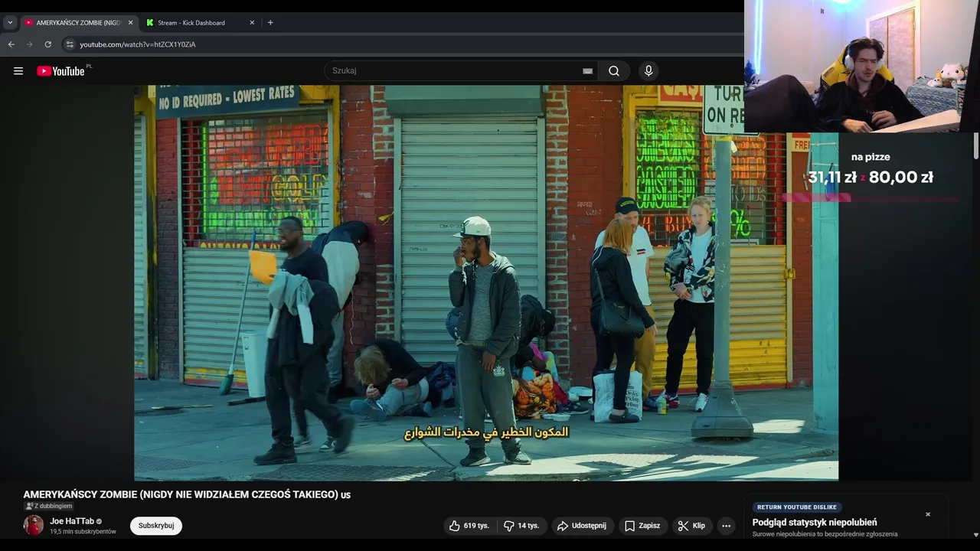This screenshot has width=980, height=551.
Task: Open a new browser tab
Action: point(270,23)
